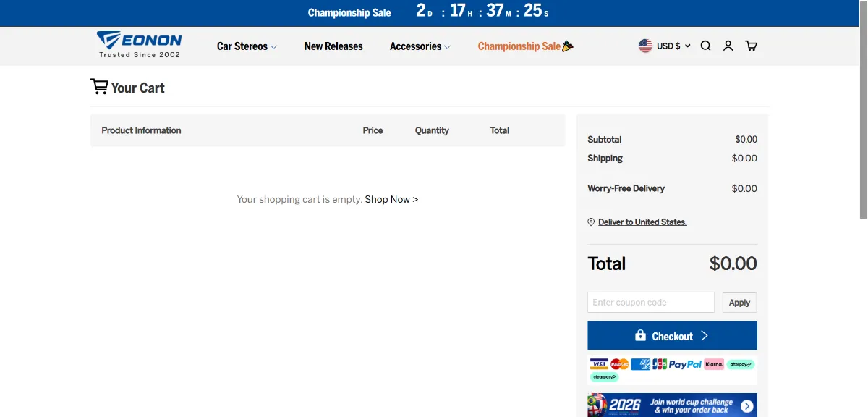Click Deliver to United States link
The image size is (868, 417).
(x=642, y=222)
